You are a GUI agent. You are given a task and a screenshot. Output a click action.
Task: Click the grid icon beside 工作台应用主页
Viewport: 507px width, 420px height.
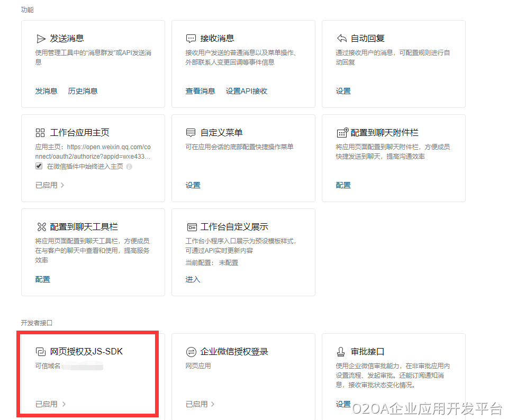pyautogui.click(x=41, y=133)
